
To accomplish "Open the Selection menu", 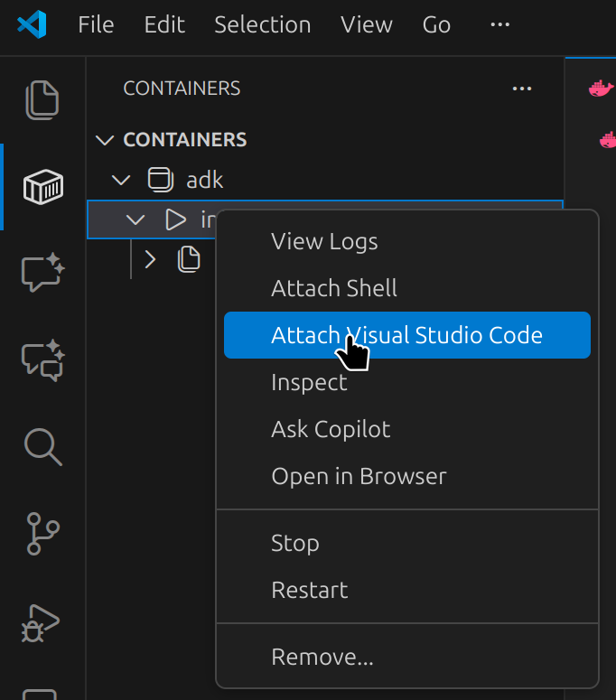I will click(262, 24).
